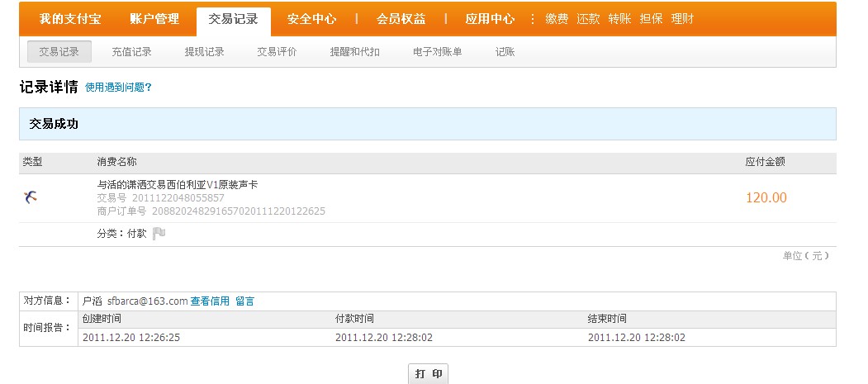Open the 还款 shortcut
Screen dimensions: 868x384
click(588, 19)
